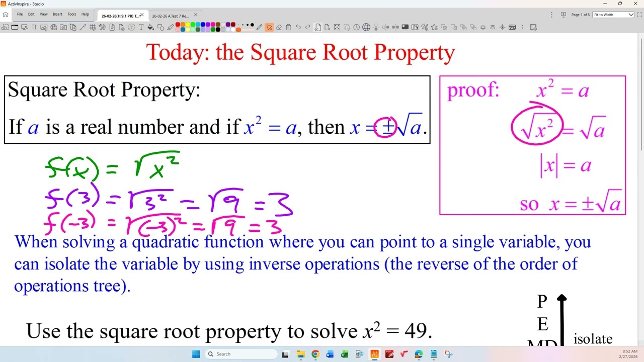This screenshot has width=644, height=362.
Task: Open the Insert menu
Action: (57, 14)
